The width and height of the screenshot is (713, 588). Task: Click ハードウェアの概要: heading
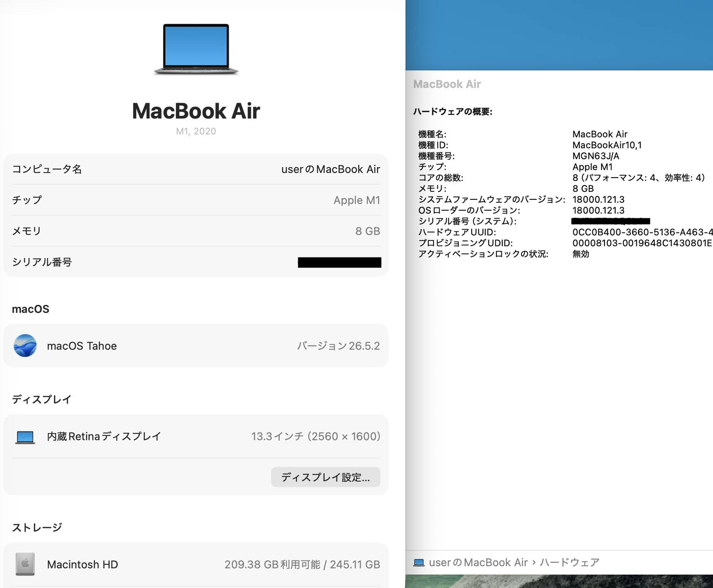coord(453,111)
